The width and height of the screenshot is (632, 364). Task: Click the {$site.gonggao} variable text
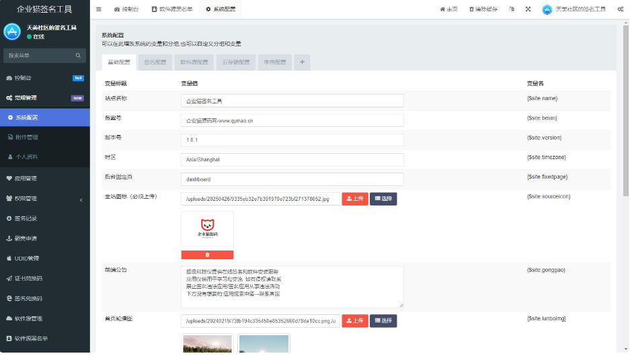click(x=546, y=270)
